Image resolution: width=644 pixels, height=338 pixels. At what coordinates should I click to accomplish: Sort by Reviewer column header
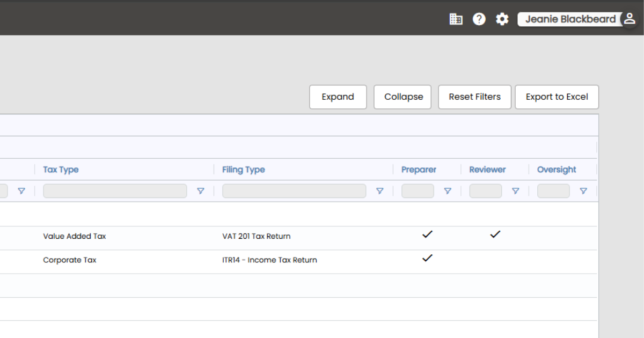(487, 170)
